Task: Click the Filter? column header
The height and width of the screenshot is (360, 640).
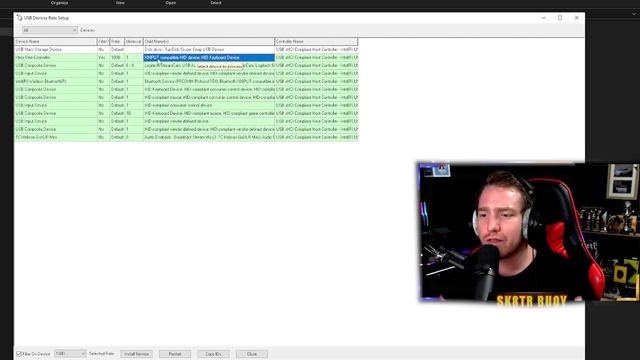Action: [x=103, y=42]
